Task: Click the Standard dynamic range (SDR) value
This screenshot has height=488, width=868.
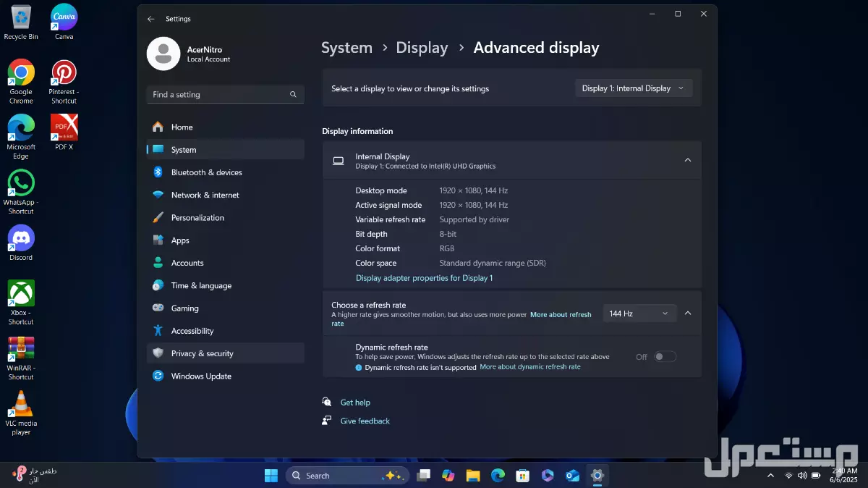Action: 493,263
